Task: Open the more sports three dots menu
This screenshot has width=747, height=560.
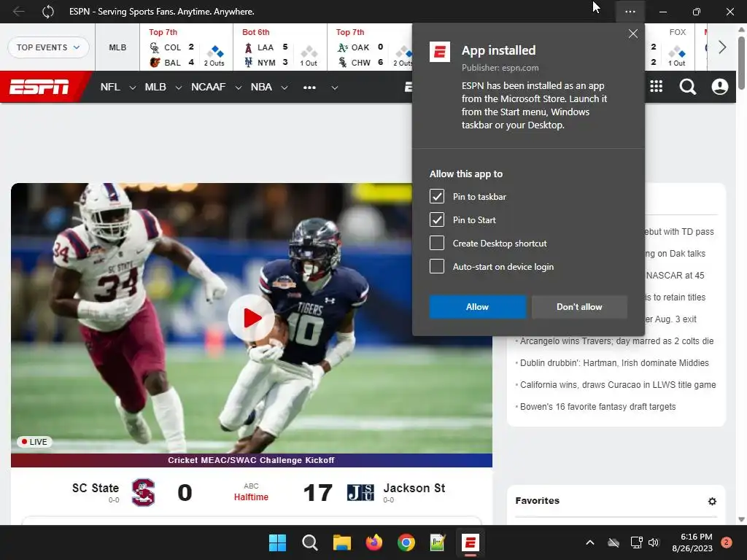Action: pyautogui.click(x=309, y=87)
